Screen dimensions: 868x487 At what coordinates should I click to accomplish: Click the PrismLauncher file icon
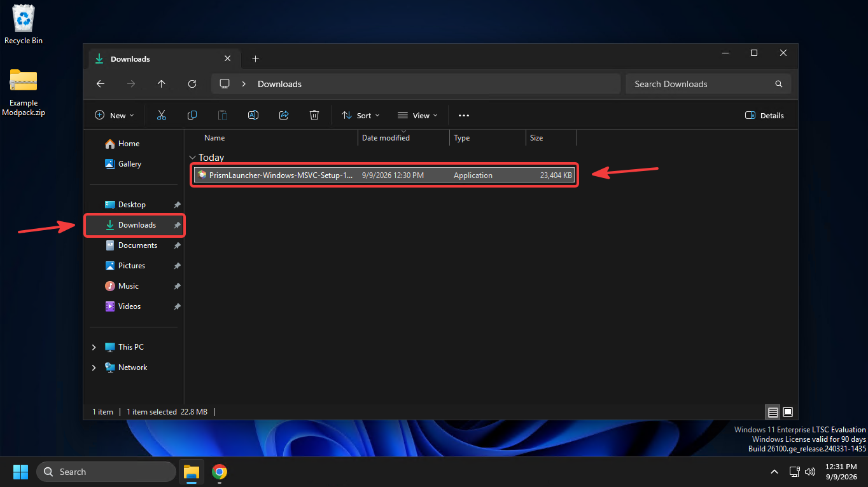[x=202, y=175]
